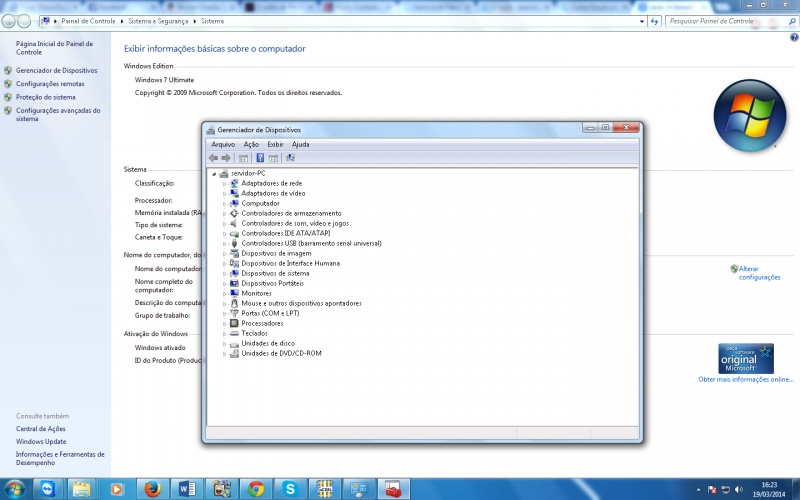Select the mouse icon for Mouse e outros dispositivos
800x500 pixels.
234,304
